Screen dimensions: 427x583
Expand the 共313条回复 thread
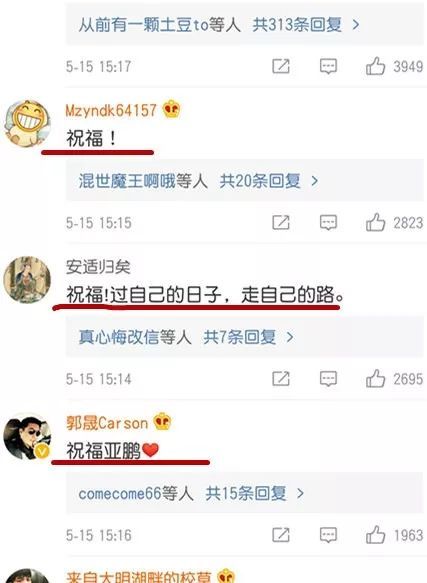point(306,25)
